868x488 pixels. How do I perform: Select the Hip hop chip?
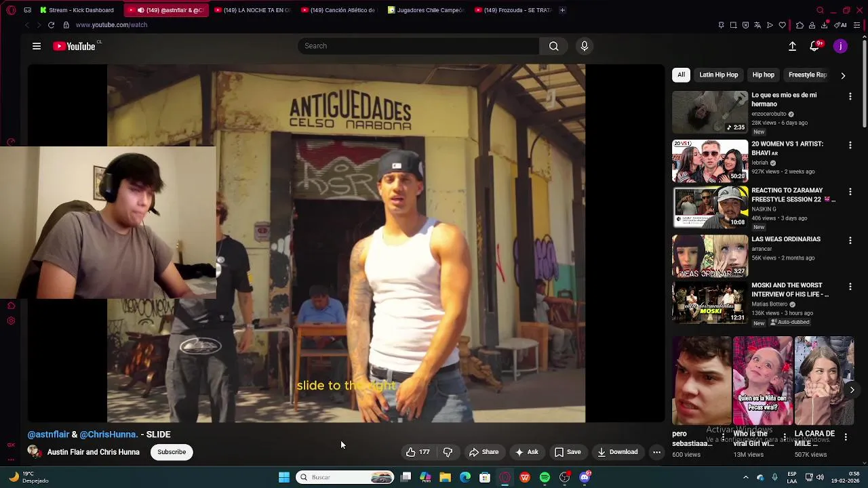pos(763,75)
